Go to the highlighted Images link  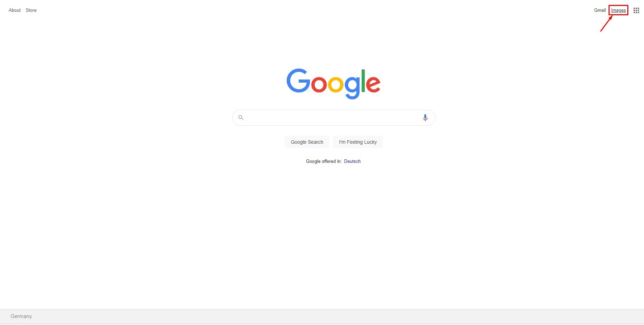(618, 10)
